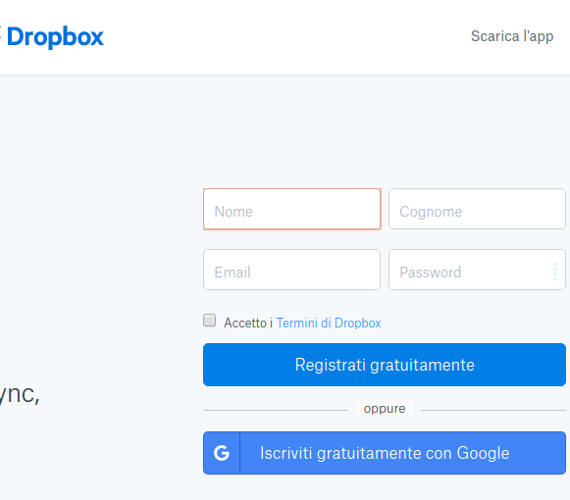The width and height of the screenshot is (570, 500).
Task: Click the password strength dots indicator
Action: pos(555,271)
